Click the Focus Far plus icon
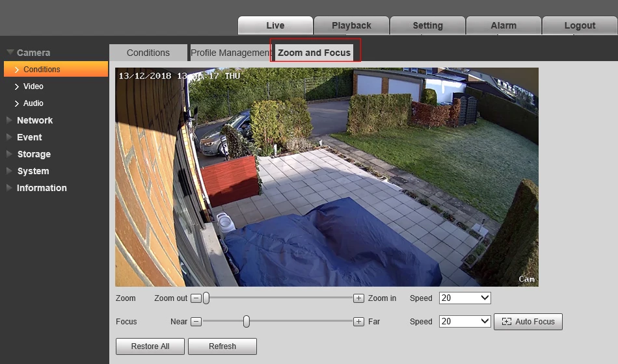618x364 pixels. pyautogui.click(x=358, y=322)
